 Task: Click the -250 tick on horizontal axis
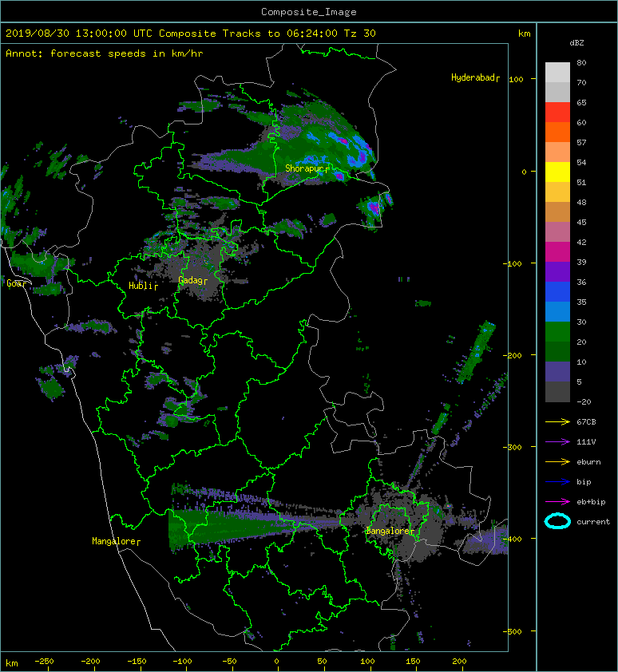pyautogui.click(x=44, y=662)
